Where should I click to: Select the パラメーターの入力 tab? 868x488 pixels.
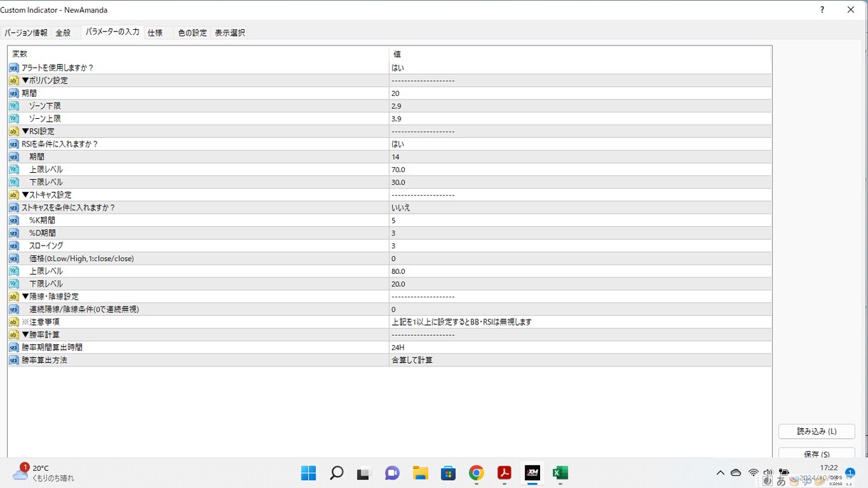[x=112, y=32]
